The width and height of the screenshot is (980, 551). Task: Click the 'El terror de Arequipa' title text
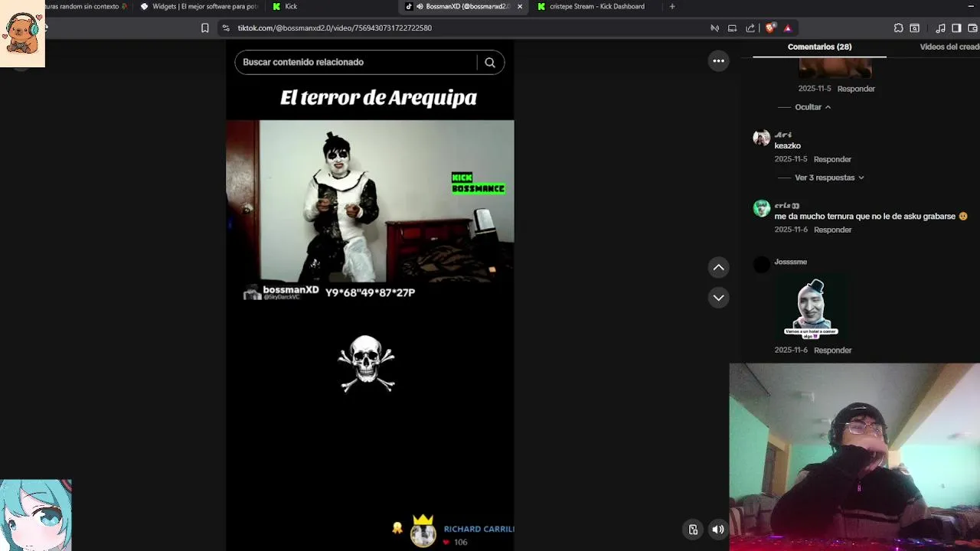(x=378, y=97)
